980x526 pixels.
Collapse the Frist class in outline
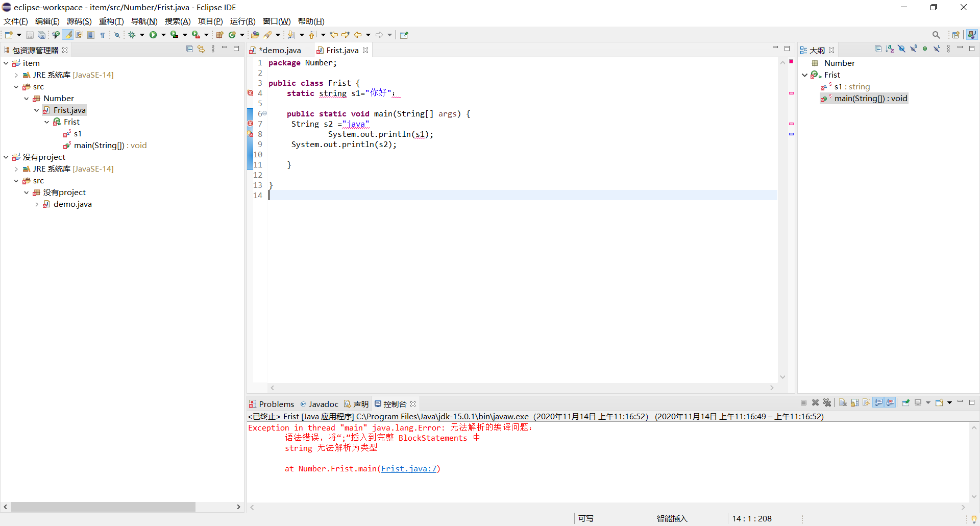805,75
